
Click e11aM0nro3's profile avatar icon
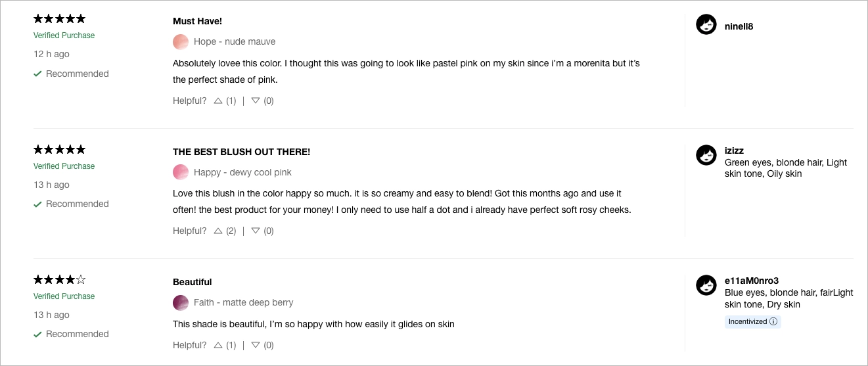[x=706, y=285]
